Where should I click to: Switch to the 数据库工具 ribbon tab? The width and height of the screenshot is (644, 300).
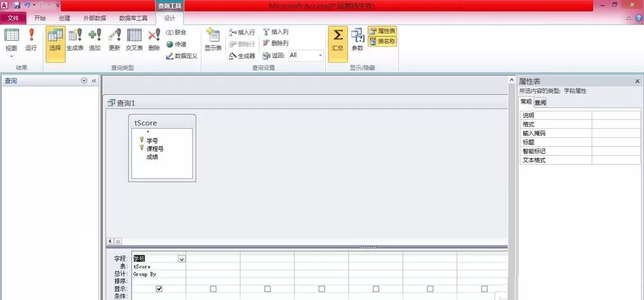coord(133,18)
